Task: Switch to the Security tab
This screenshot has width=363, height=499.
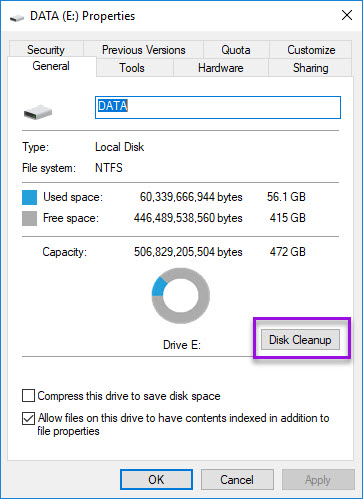Action: (x=46, y=50)
